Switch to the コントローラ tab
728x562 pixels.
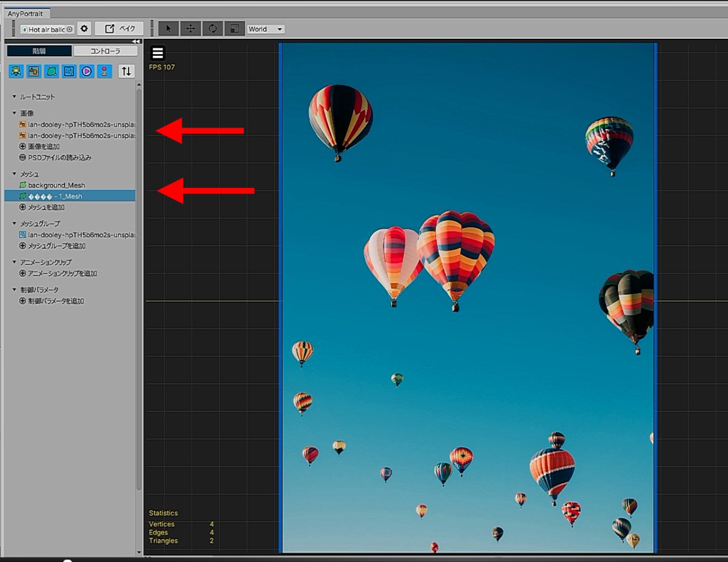click(x=106, y=52)
